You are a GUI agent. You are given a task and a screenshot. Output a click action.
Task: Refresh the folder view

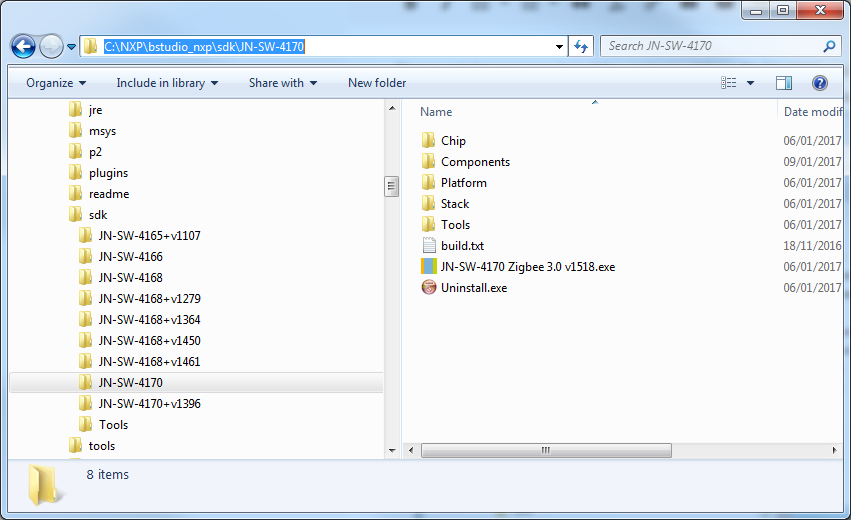click(581, 47)
